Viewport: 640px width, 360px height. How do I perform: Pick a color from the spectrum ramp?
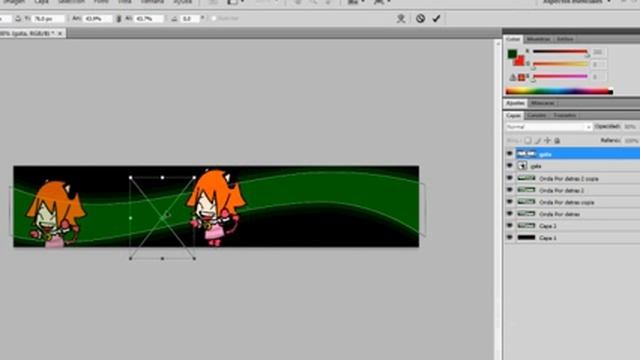click(559, 91)
